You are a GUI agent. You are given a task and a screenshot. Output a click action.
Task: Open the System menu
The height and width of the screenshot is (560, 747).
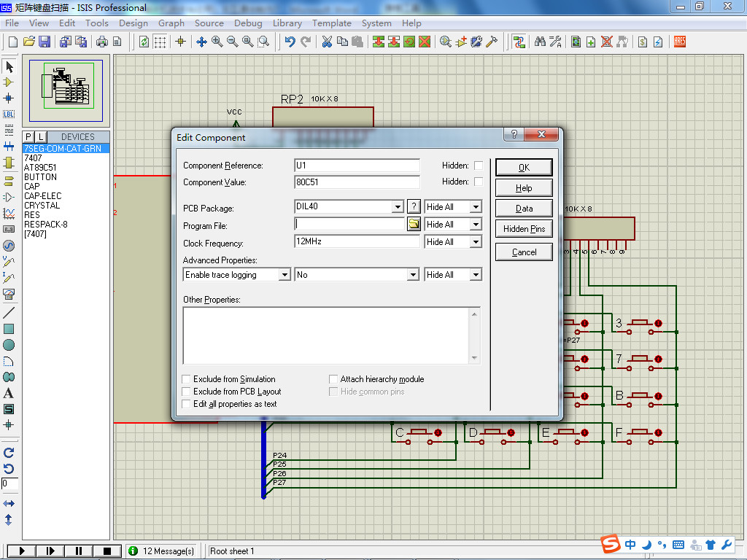coord(376,23)
